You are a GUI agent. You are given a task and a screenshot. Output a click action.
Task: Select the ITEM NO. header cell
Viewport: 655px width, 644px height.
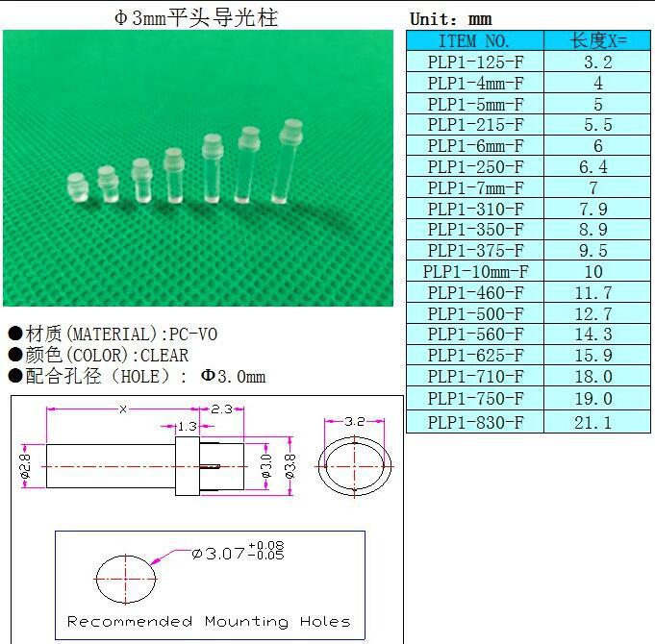[x=475, y=40]
